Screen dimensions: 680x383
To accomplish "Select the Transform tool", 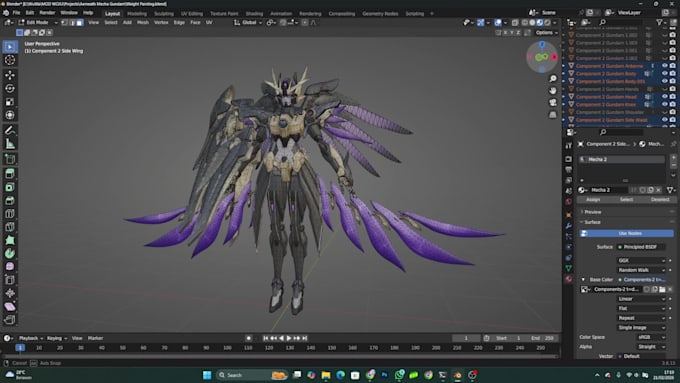I will [10, 115].
